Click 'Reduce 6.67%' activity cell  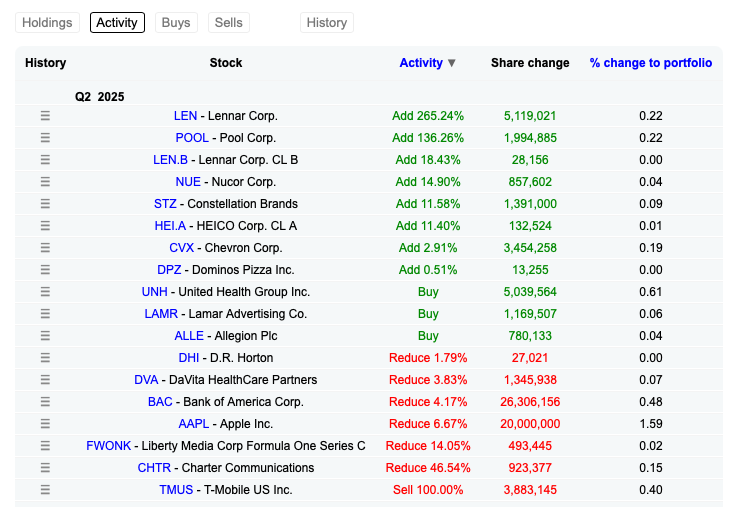click(x=428, y=424)
